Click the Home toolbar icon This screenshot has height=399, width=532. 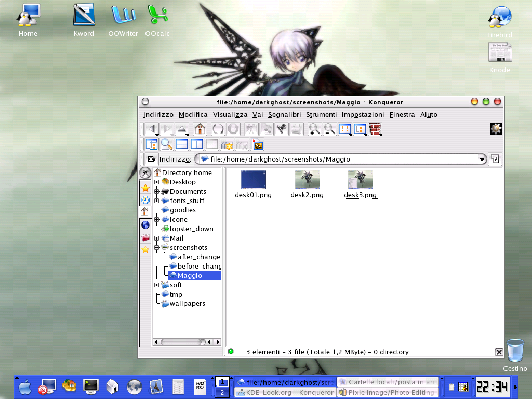(200, 129)
